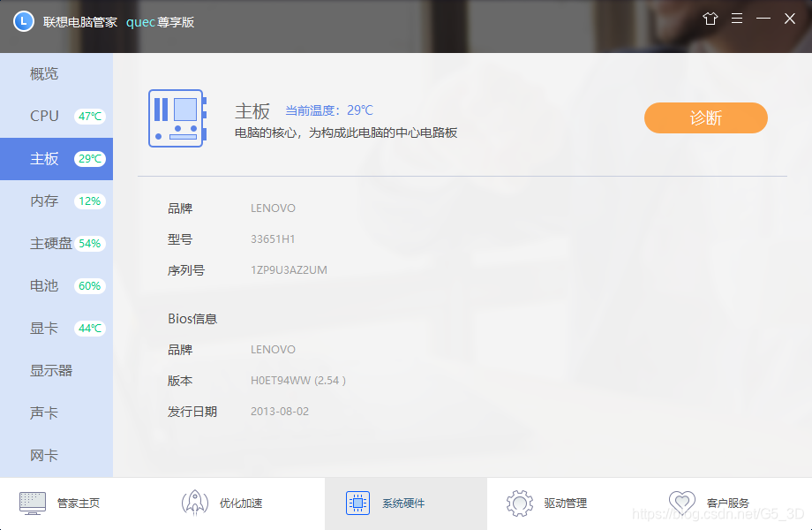Close the Lenovo PC Manager window
The image size is (812, 530).
point(790,19)
